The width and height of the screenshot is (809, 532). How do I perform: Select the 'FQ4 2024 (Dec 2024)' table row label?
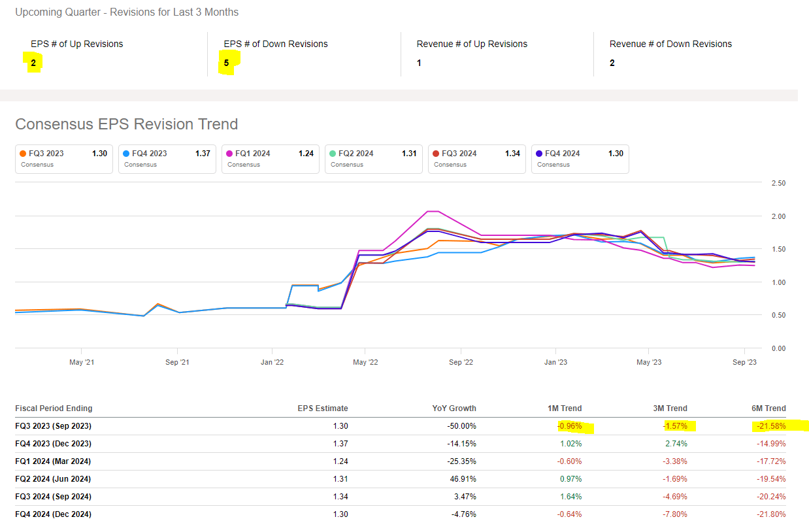click(53, 514)
